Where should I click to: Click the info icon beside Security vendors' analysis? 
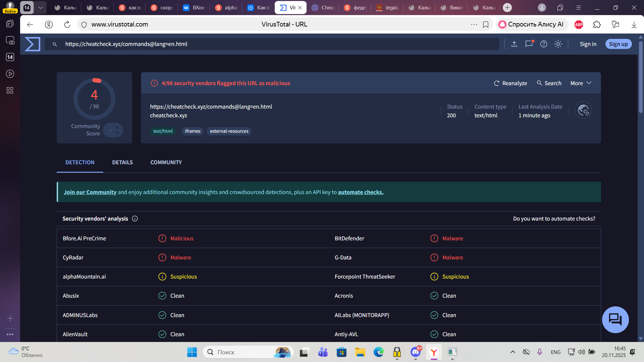tap(135, 219)
